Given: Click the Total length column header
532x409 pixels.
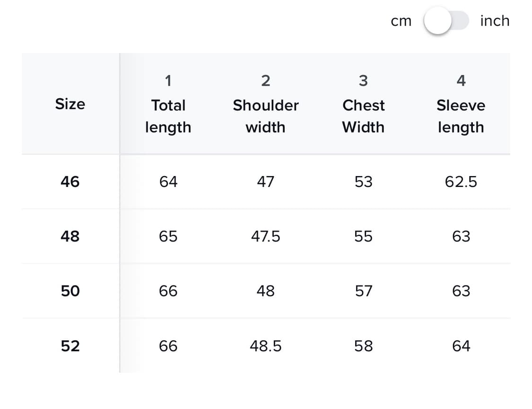Looking at the screenshot, I should 168,116.
